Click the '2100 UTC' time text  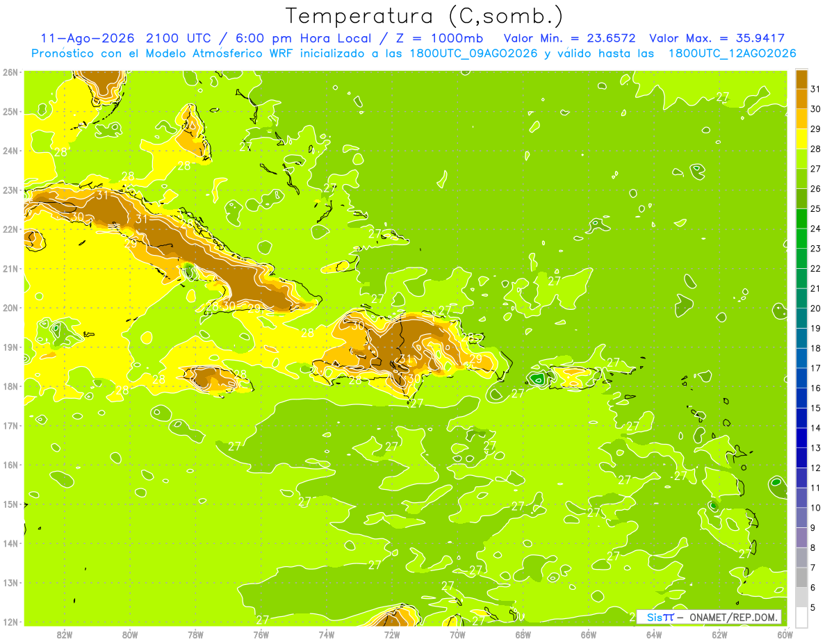[180, 38]
